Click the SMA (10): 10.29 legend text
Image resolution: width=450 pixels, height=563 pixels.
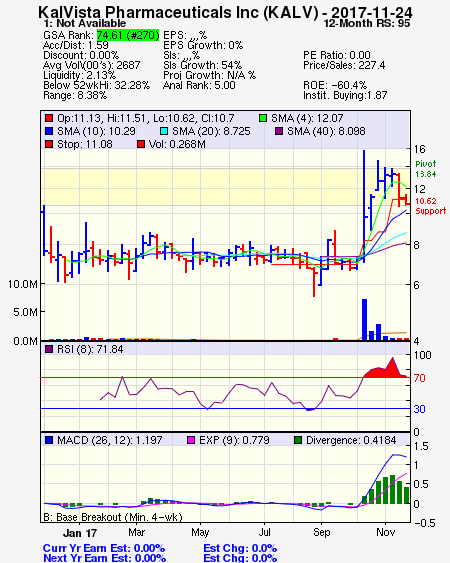tap(96, 131)
